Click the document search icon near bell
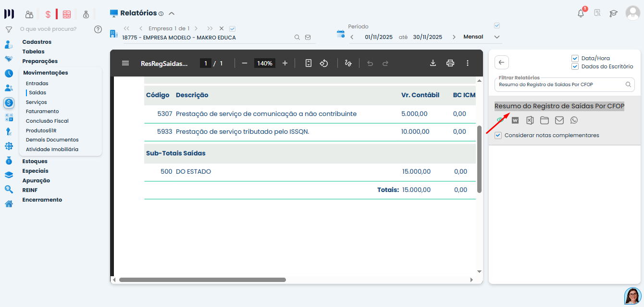Screen dimensions: 644x307 (597, 13)
